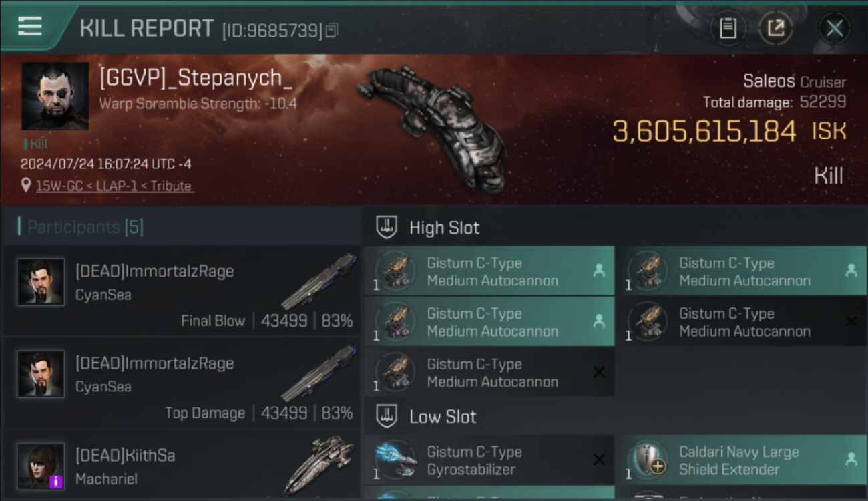This screenshot has width=868, height=501.
Task: Copy the kill report ID 9685739
Action: [x=332, y=30]
